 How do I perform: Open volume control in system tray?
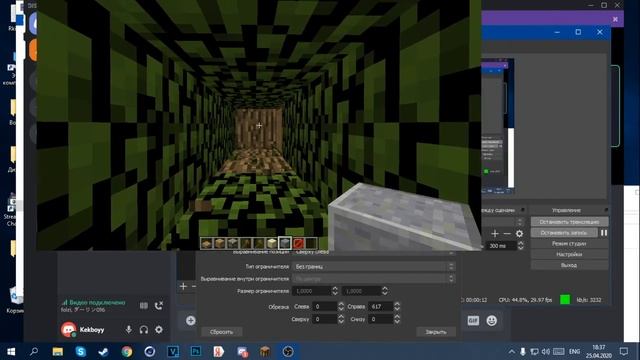point(545,351)
